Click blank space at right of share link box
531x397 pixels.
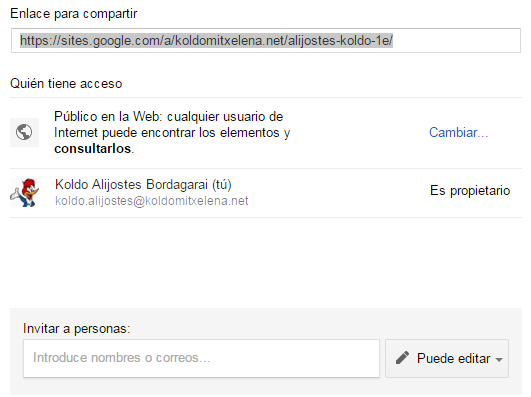coord(455,41)
